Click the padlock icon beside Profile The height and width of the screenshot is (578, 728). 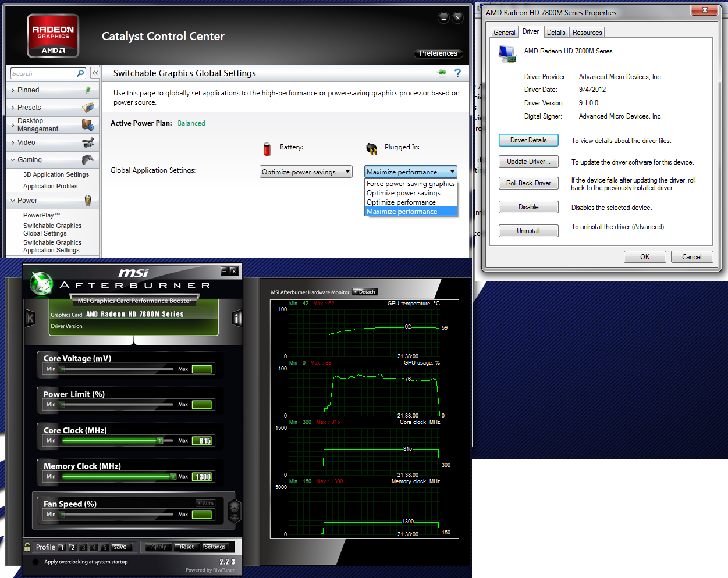tap(27, 547)
